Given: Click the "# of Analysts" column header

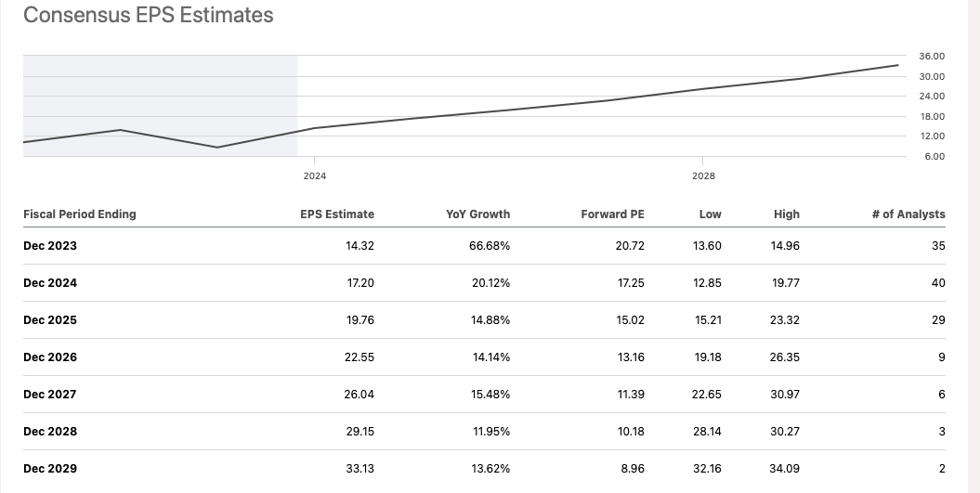Looking at the screenshot, I should click(908, 214).
